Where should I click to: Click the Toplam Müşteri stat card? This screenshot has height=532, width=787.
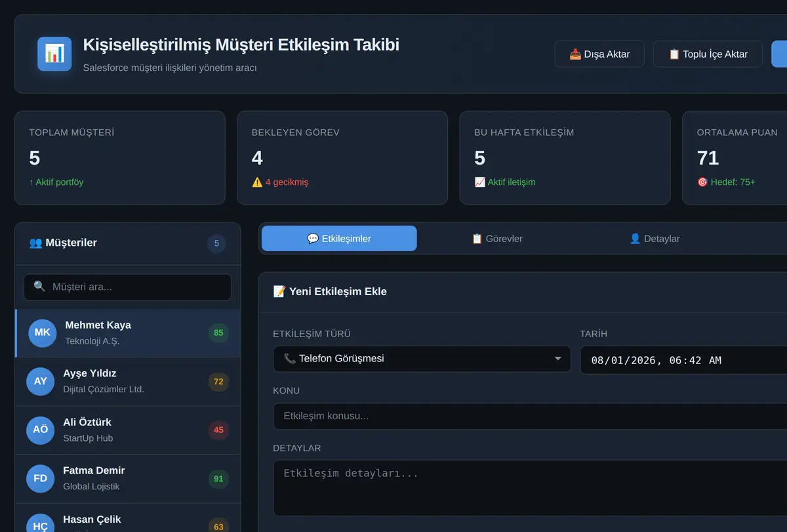[x=120, y=157]
